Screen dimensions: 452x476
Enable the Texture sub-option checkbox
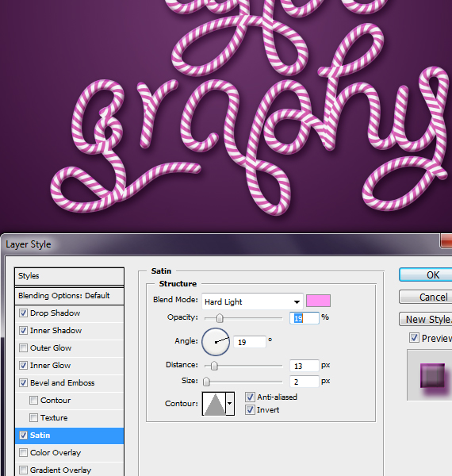pos(33,418)
